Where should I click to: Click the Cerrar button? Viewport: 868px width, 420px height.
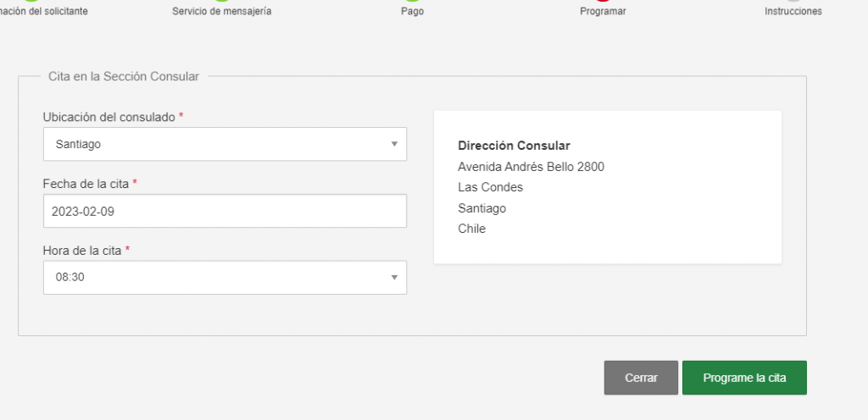pos(641,378)
